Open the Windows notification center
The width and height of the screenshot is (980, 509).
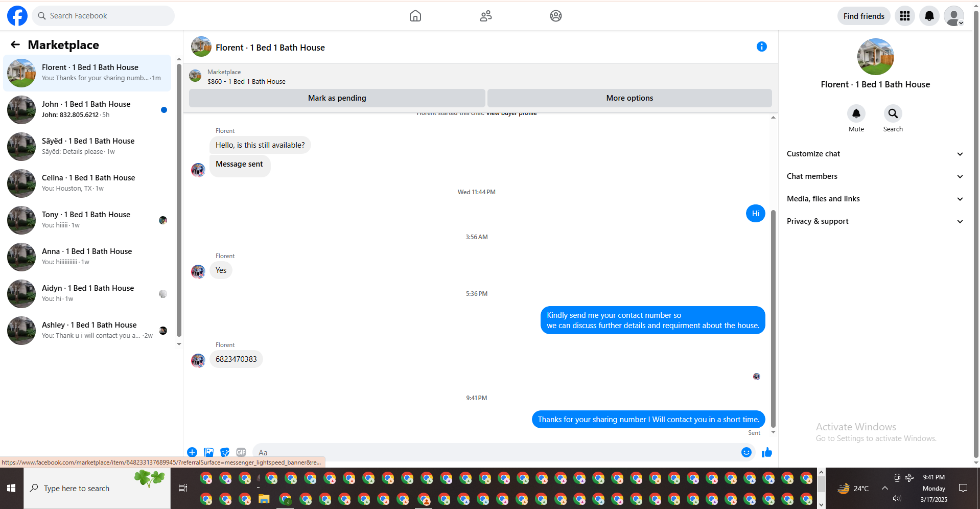963,489
